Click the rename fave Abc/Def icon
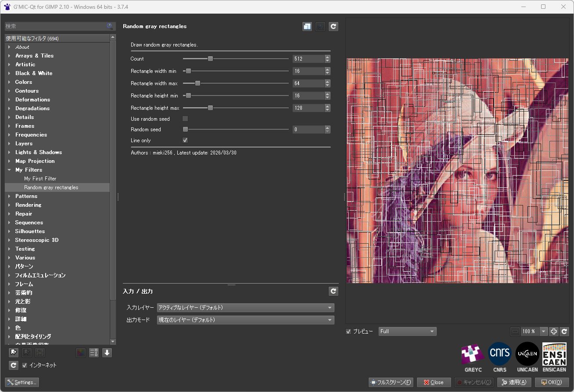The image size is (574, 392). tap(40, 352)
